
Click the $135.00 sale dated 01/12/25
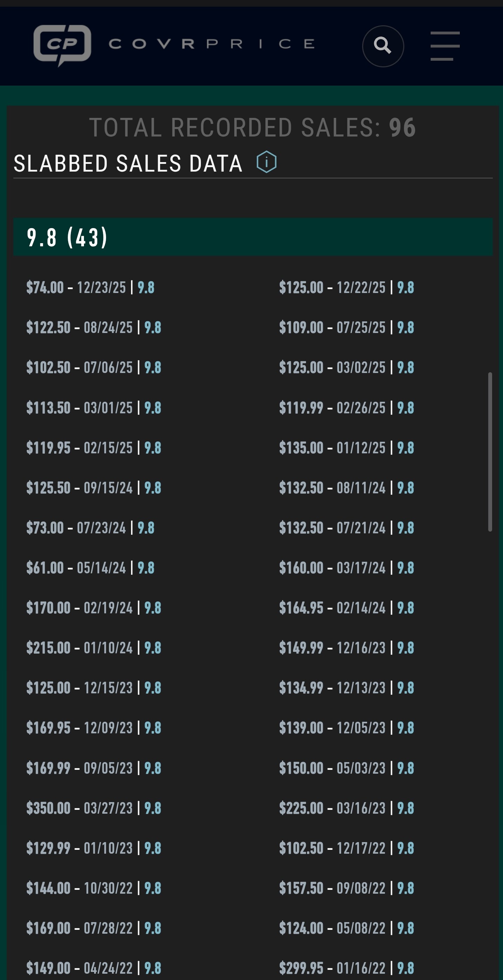(x=346, y=448)
